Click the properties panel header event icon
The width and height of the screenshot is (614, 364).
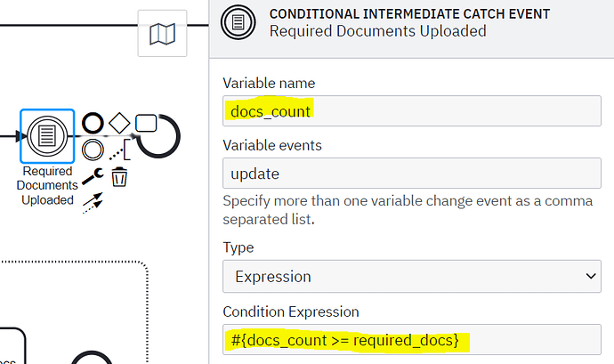pos(238,22)
